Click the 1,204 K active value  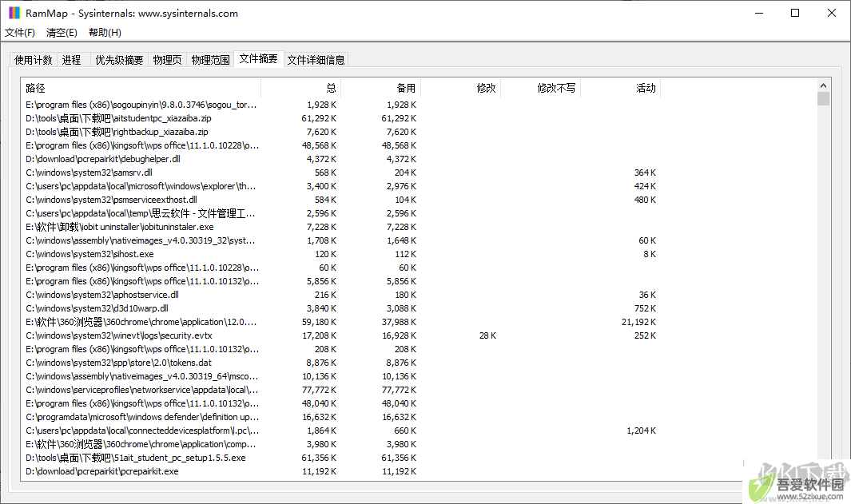tap(641, 431)
